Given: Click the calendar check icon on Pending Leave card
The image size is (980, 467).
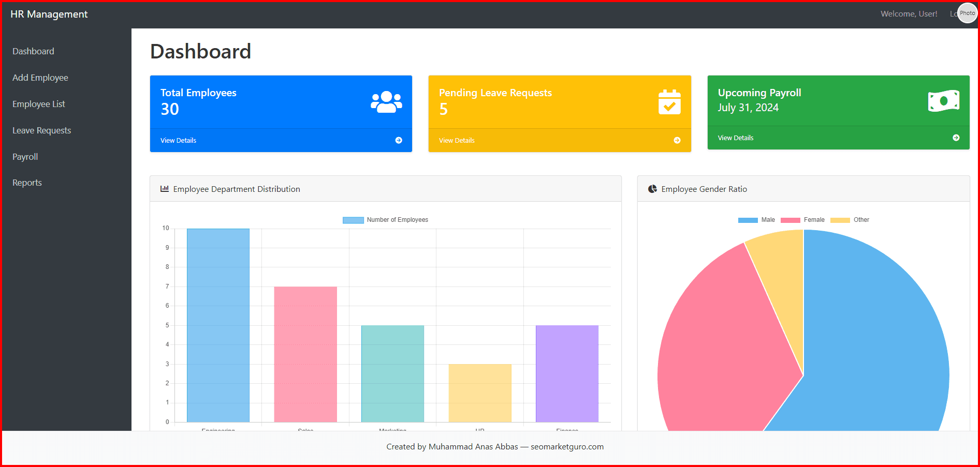Looking at the screenshot, I should pos(669,102).
